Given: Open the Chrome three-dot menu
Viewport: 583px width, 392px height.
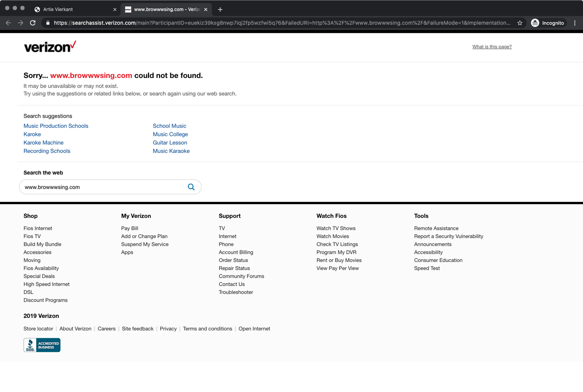Looking at the screenshot, I should tap(575, 23).
